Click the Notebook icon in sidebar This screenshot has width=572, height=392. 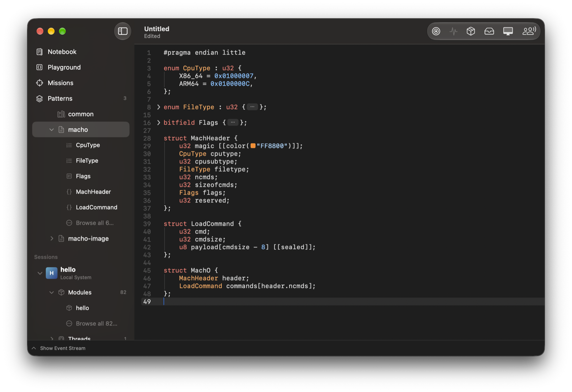pyautogui.click(x=39, y=52)
